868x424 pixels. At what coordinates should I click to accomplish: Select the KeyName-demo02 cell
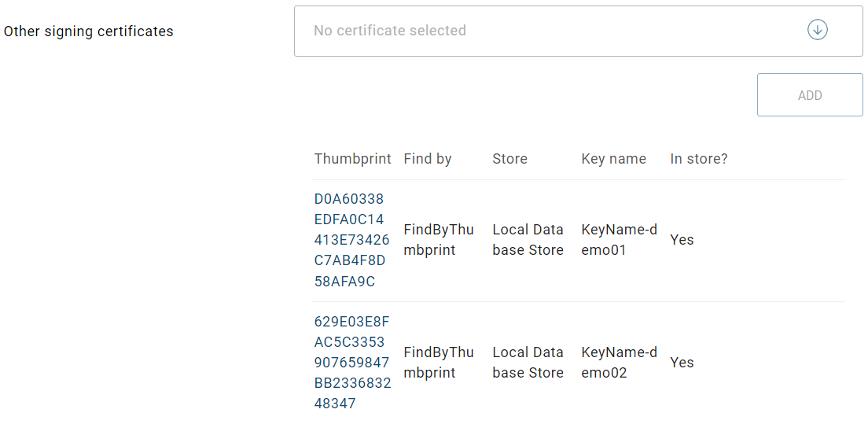(619, 363)
